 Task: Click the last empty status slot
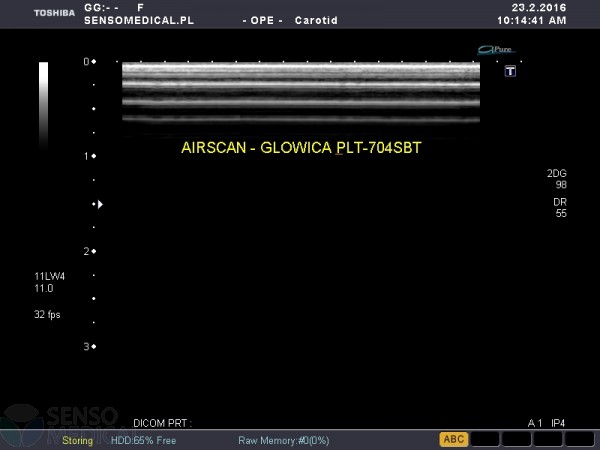[x=578, y=439]
